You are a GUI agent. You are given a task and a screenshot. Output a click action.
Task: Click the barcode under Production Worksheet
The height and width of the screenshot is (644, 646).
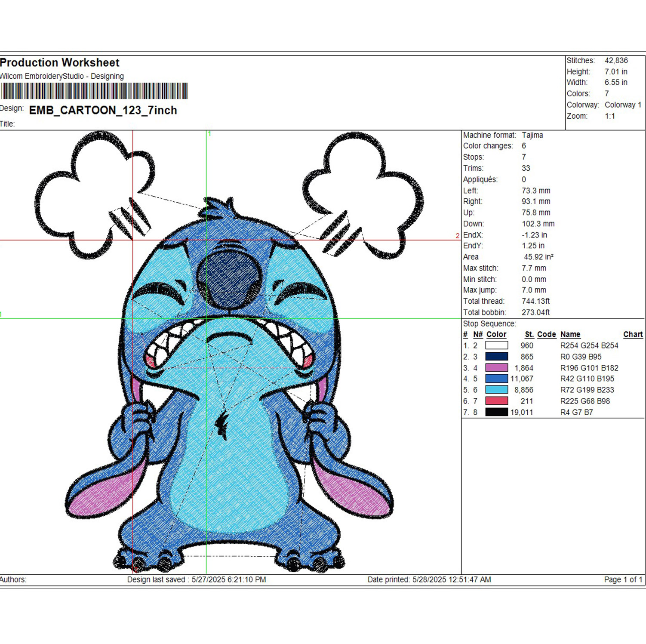tap(94, 91)
